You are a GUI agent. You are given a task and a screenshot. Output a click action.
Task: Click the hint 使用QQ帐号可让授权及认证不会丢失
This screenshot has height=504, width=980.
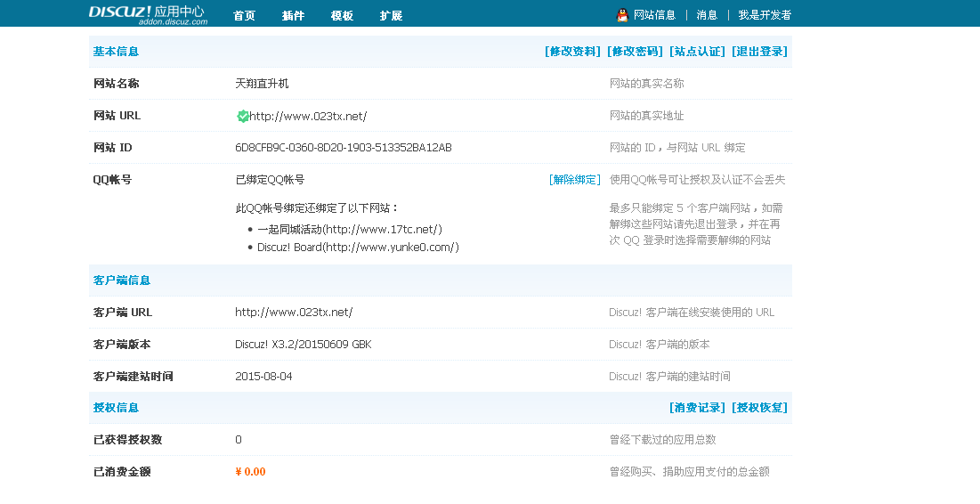[x=698, y=180]
